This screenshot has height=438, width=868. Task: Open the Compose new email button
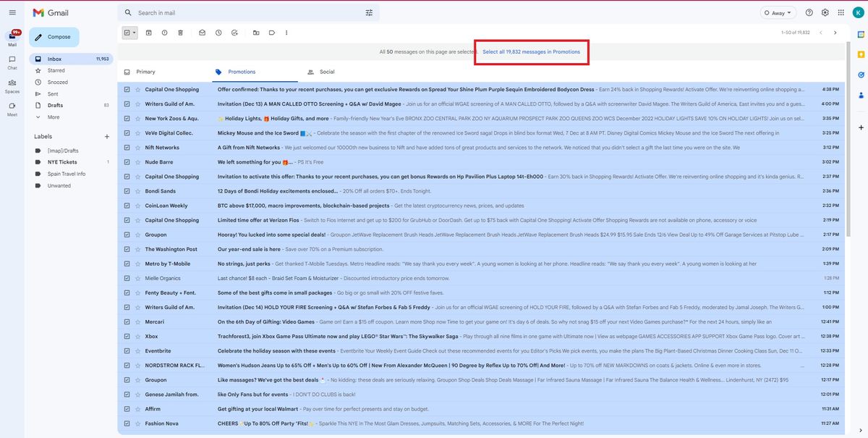(x=54, y=35)
